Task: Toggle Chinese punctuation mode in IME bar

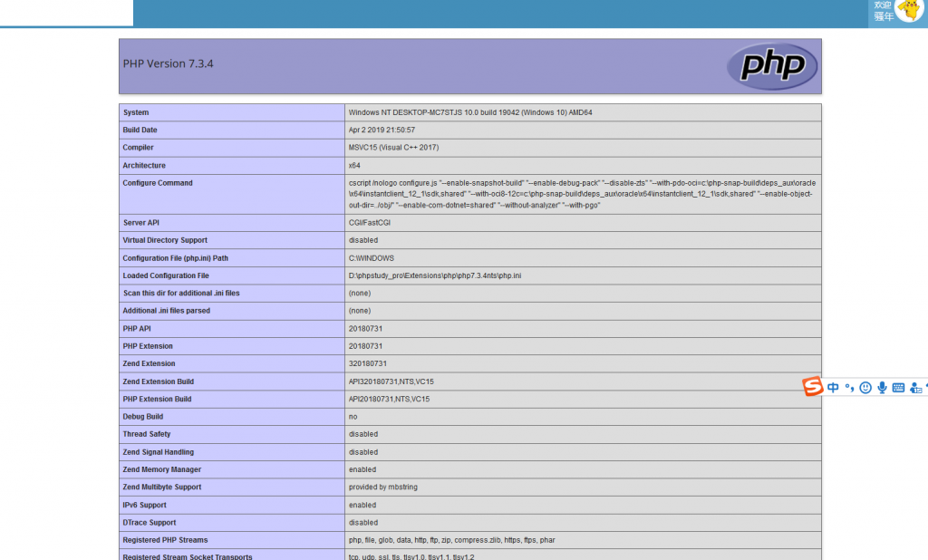Action: 849,388
